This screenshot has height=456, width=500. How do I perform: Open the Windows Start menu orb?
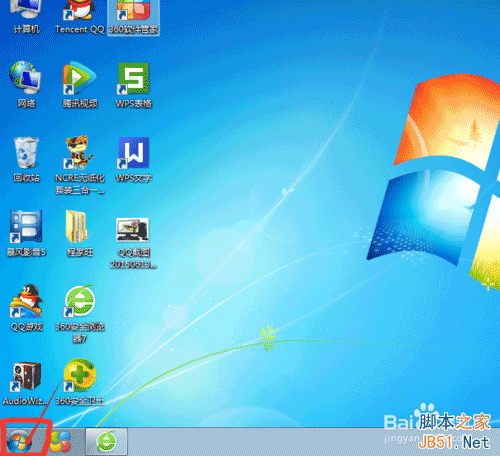click(x=20, y=441)
